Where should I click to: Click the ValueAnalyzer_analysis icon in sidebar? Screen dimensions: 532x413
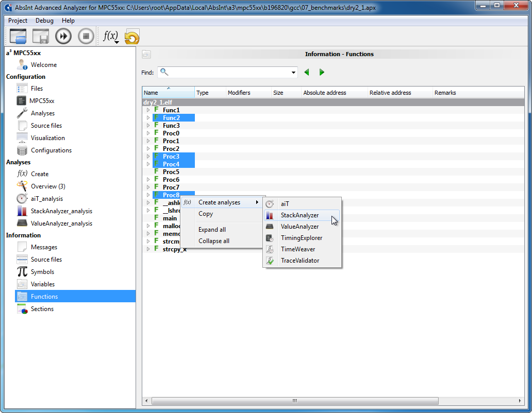point(22,223)
